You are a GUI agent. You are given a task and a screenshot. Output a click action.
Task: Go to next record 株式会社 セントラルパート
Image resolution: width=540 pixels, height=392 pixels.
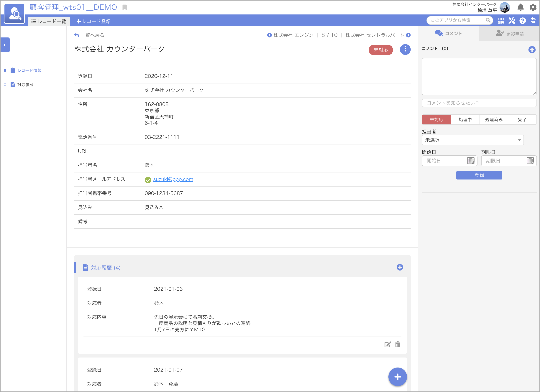pyautogui.click(x=378, y=35)
